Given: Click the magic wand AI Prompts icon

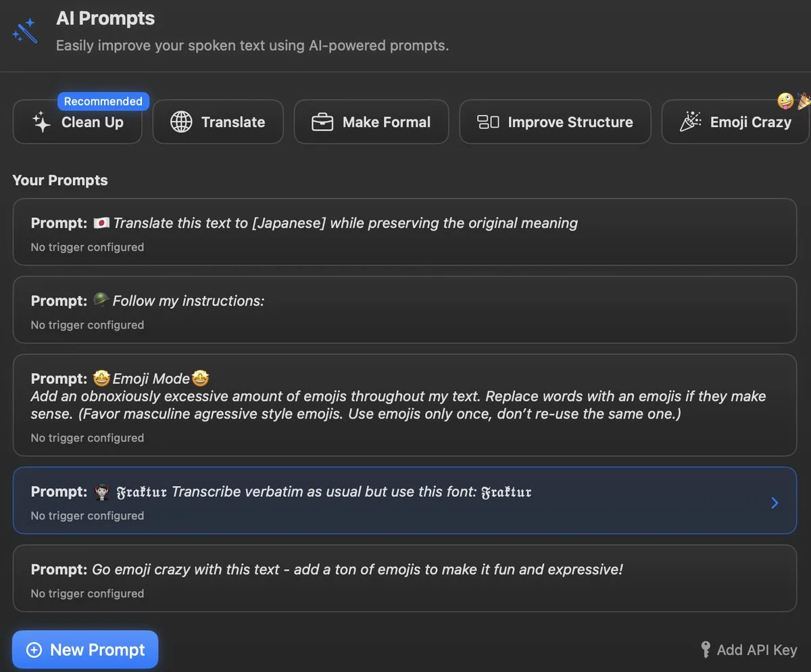Looking at the screenshot, I should click(x=25, y=30).
